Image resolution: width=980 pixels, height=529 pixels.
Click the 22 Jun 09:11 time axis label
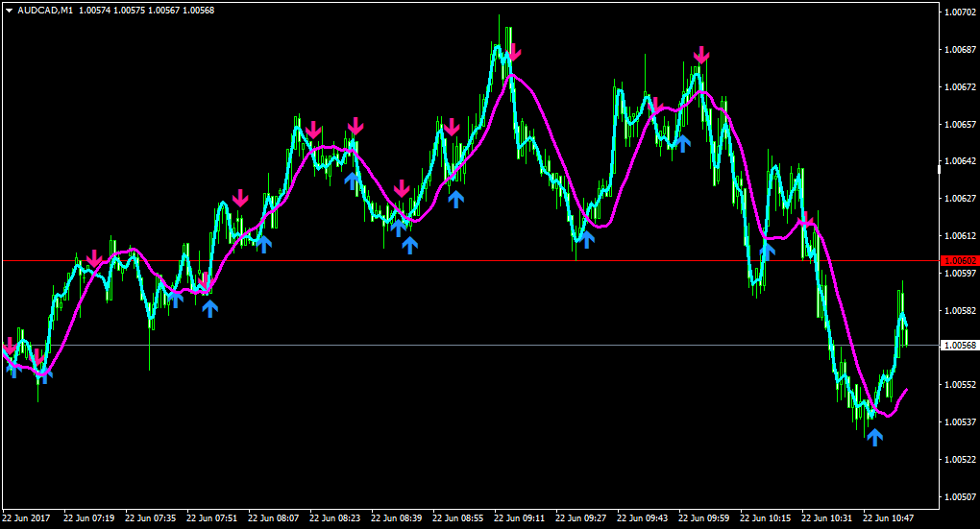[520, 518]
